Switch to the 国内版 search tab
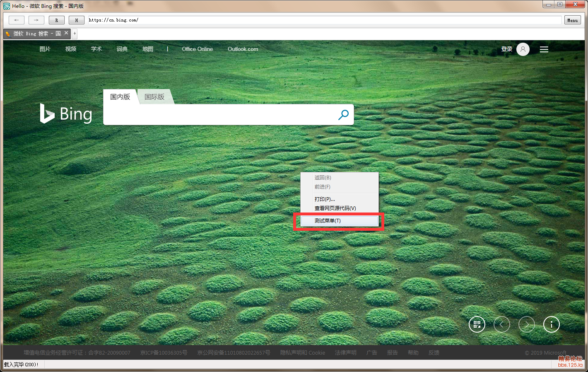Image resolution: width=588 pixels, height=372 pixels. pyautogui.click(x=120, y=97)
